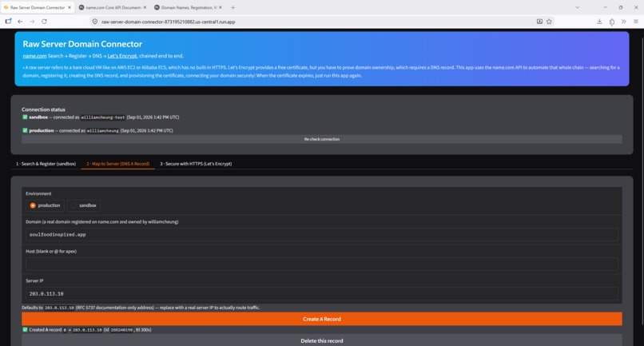Focus the empty Host input field
This screenshot has width=644, height=346.
click(x=321, y=264)
